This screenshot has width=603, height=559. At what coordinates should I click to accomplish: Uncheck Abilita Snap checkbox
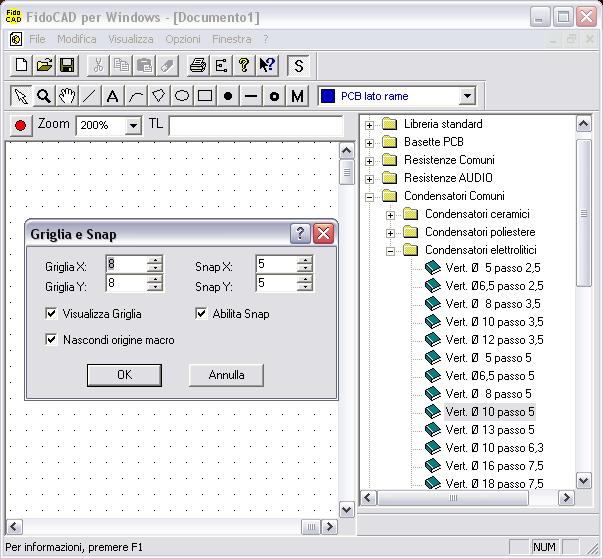(x=201, y=314)
